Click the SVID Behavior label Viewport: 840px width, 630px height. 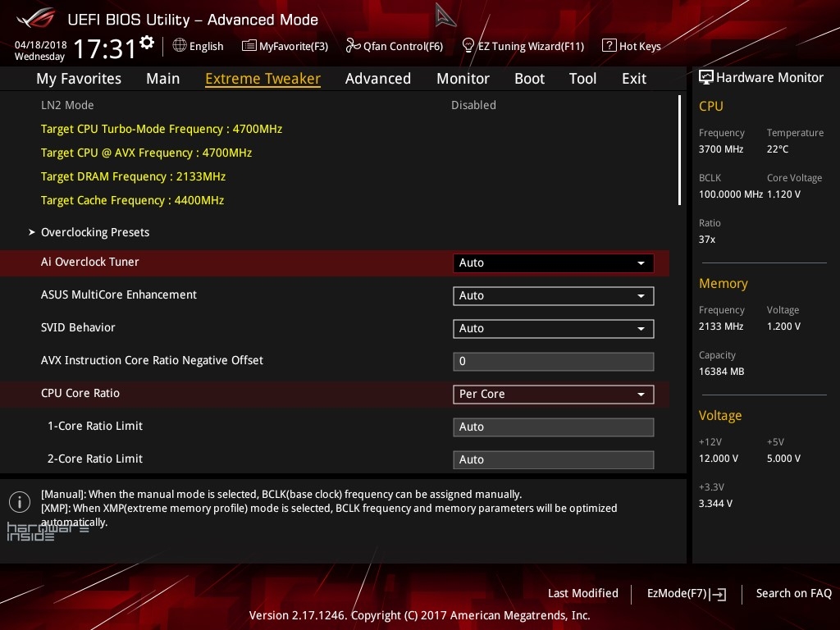click(78, 327)
